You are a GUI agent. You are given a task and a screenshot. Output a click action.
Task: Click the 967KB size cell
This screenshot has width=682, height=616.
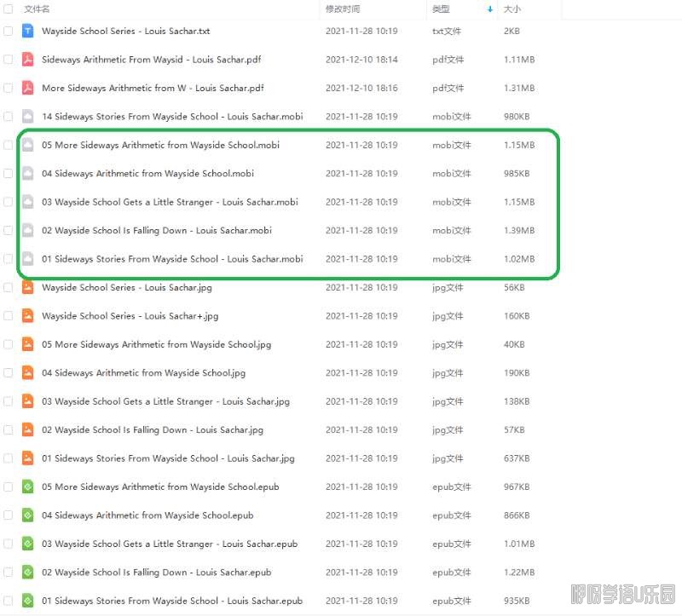coord(517,486)
